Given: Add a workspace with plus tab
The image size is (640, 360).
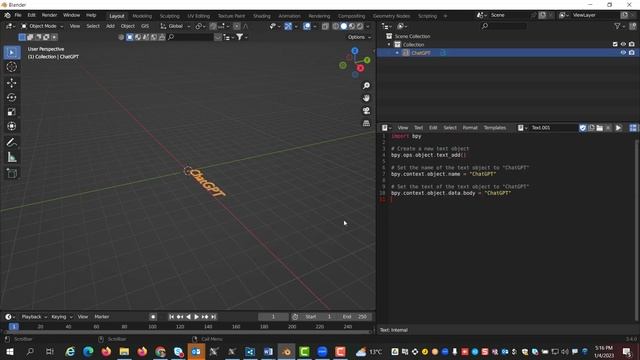Looking at the screenshot, I should [445, 16].
